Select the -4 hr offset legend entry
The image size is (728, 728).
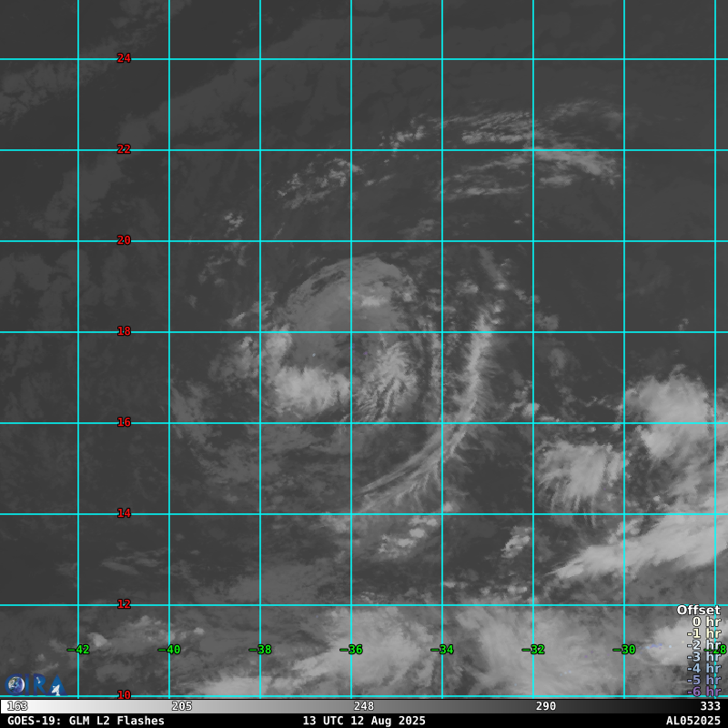(x=703, y=669)
